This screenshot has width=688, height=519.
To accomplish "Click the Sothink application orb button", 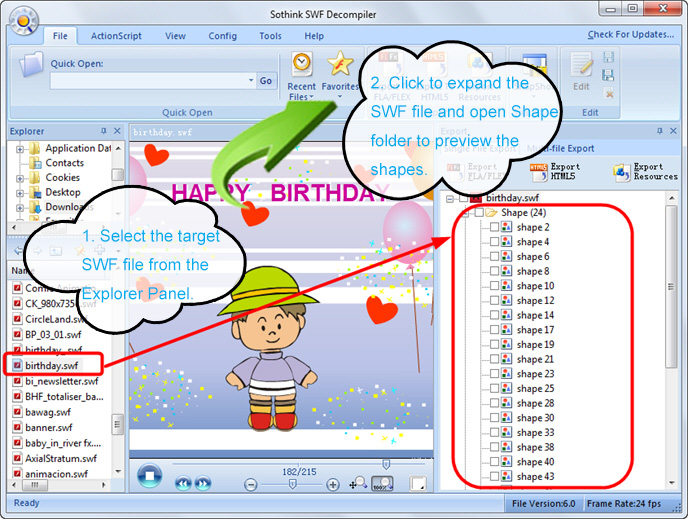I will pos(24,21).
